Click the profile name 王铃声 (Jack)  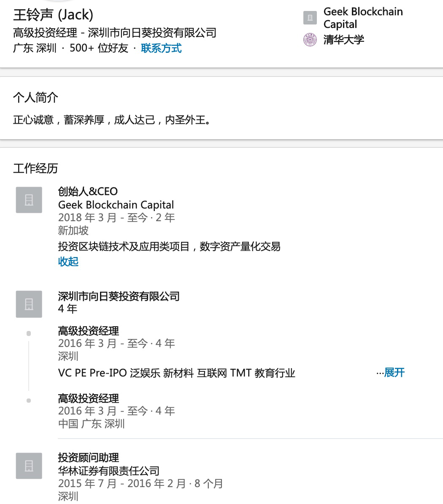53,15
